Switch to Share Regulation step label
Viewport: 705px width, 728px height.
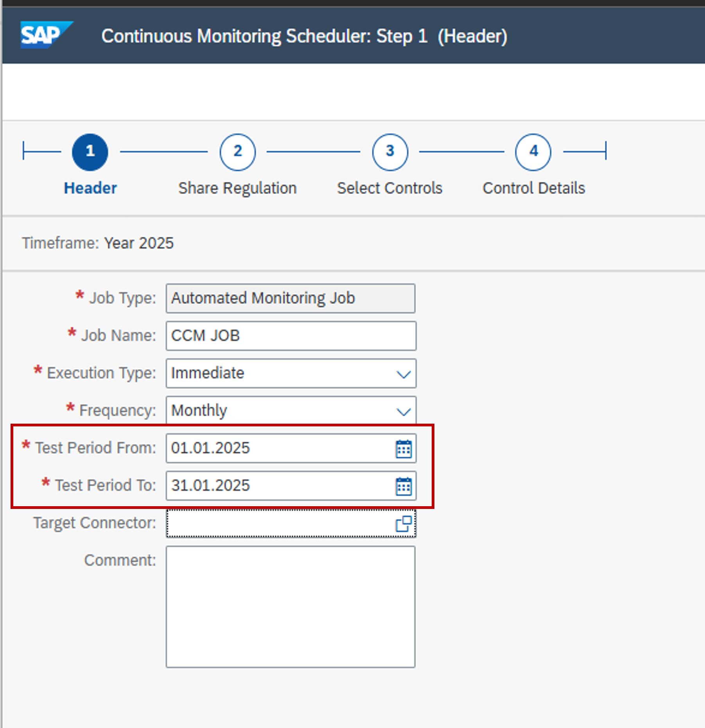(237, 188)
